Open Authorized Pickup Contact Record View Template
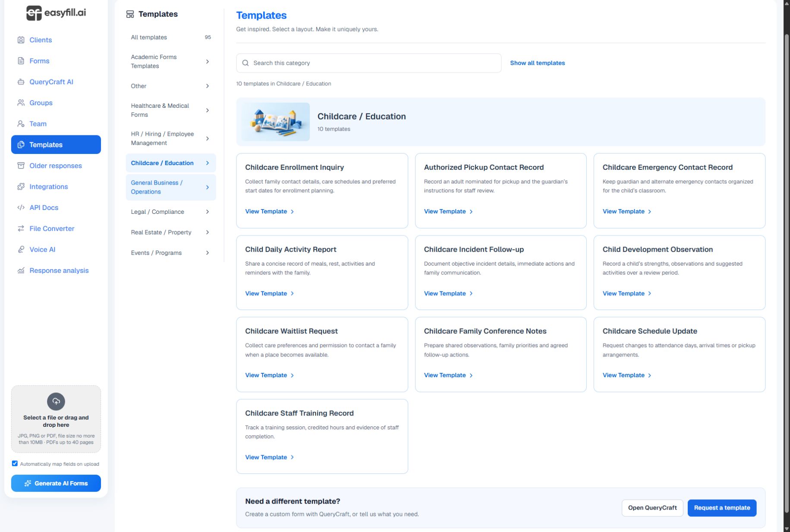The height and width of the screenshot is (532, 790). (x=448, y=211)
